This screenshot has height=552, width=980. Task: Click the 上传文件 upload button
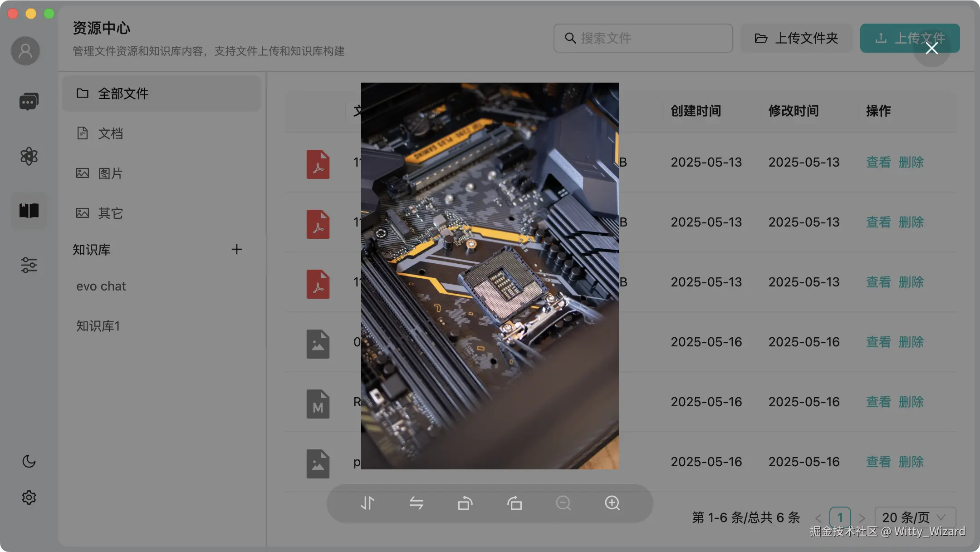[x=909, y=38]
